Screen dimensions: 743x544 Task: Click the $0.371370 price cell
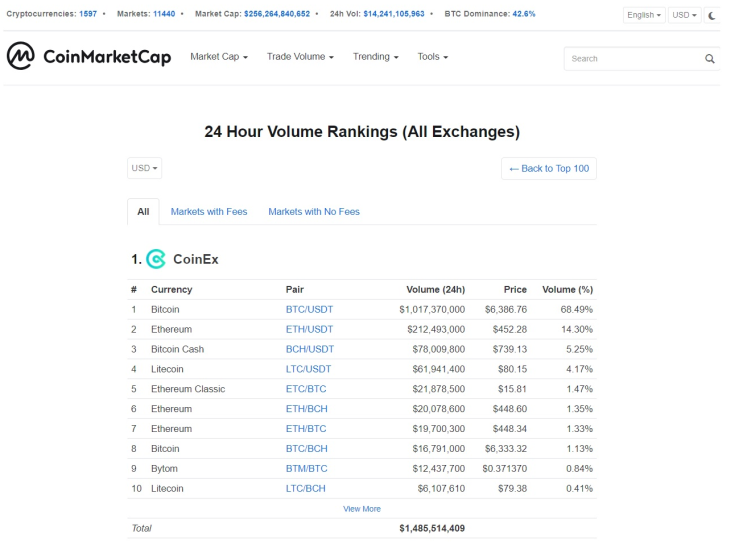click(504, 469)
